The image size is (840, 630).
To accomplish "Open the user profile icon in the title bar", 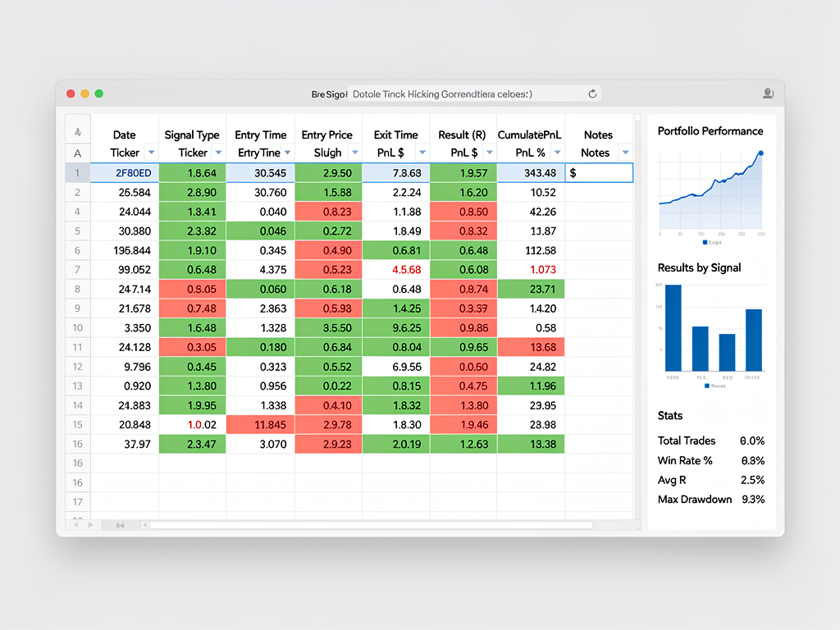I will (768, 94).
